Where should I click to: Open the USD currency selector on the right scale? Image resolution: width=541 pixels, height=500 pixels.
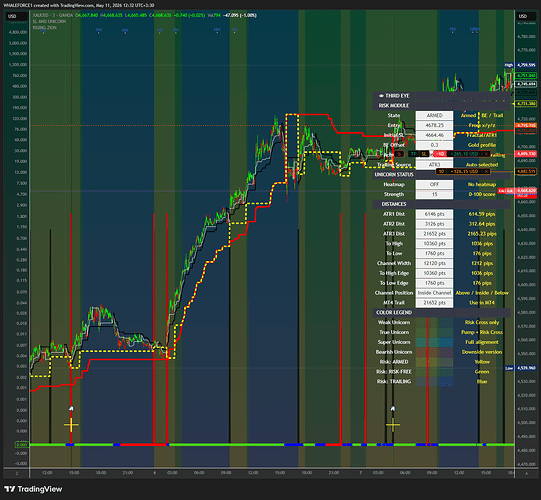(x=523, y=16)
